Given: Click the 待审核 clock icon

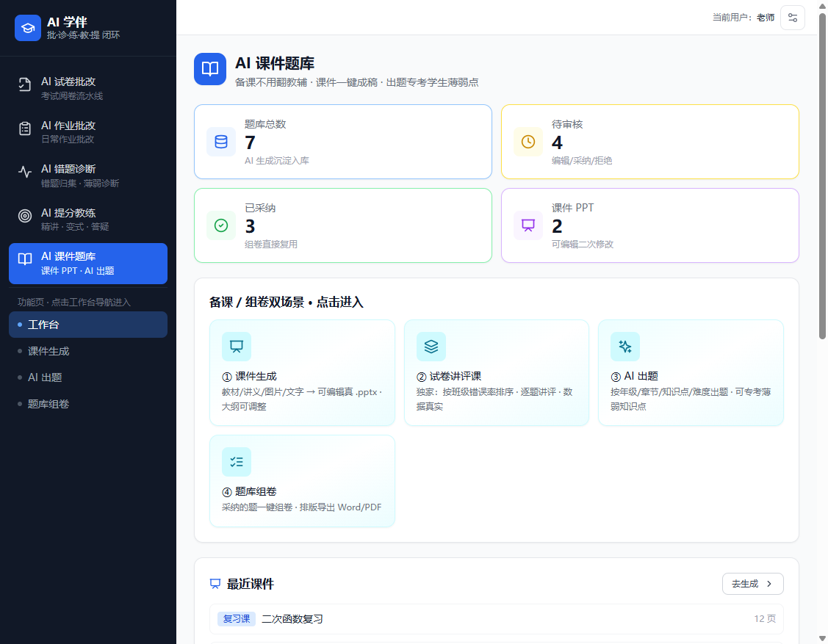Looking at the screenshot, I should click(528, 142).
